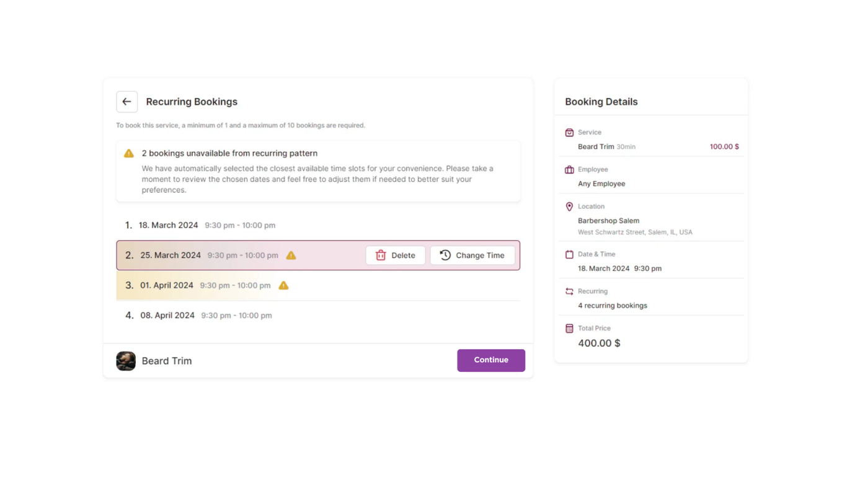868x488 pixels.
Task: Delete the 25. March 2024 booking
Action: pos(395,255)
